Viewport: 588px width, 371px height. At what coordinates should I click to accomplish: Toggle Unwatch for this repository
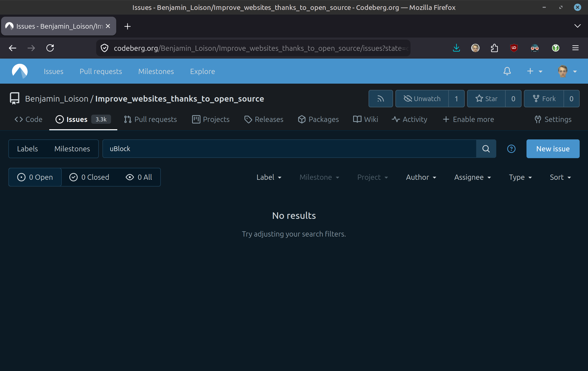pos(422,99)
